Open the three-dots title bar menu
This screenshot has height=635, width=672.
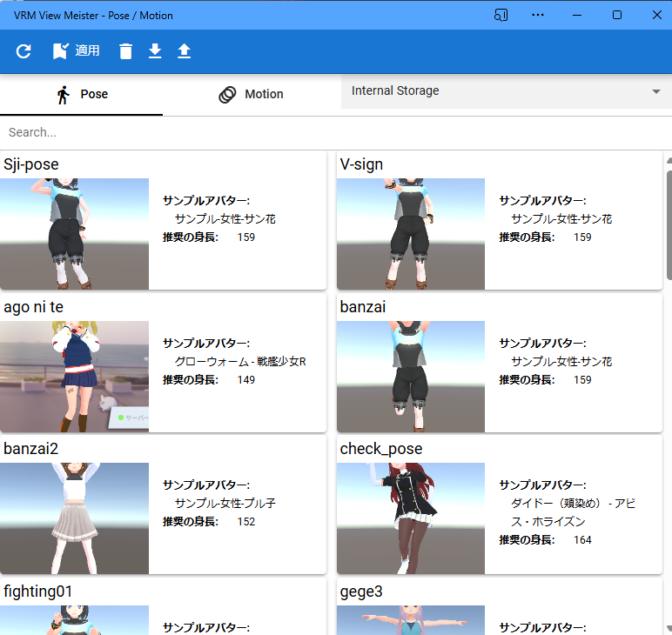pos(537,16)
